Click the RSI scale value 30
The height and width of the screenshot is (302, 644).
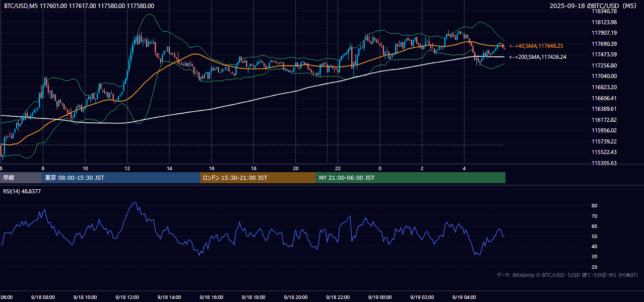click(x=595, y=257)
